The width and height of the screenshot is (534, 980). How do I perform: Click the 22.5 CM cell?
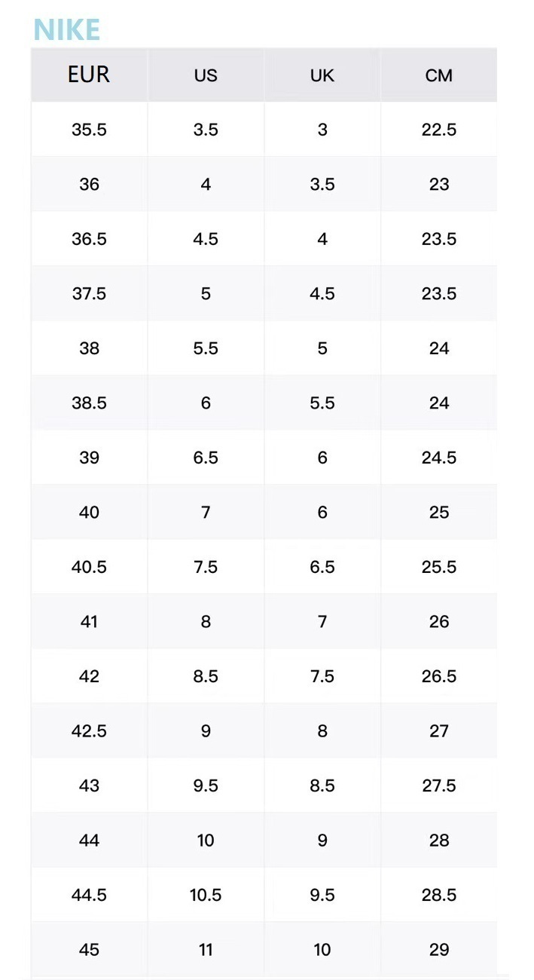point(439,130)
